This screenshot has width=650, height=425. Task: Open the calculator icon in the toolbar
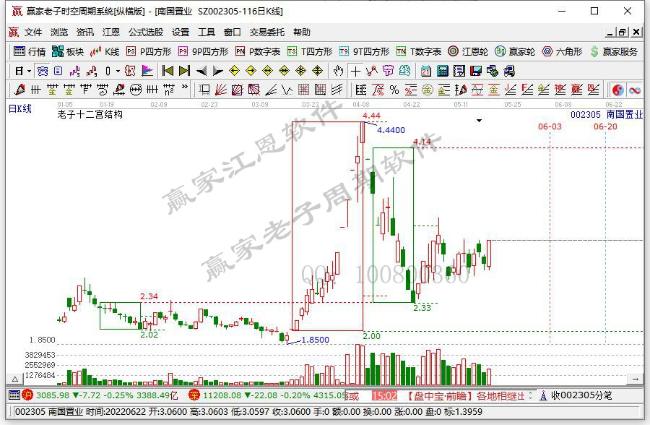point(442,71)
